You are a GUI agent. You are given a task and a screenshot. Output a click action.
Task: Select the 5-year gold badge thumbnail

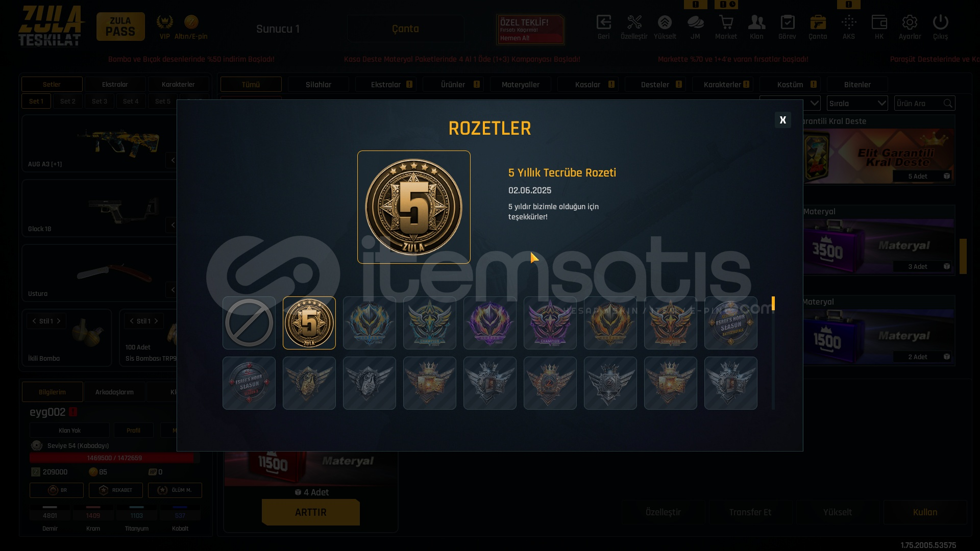309,323
